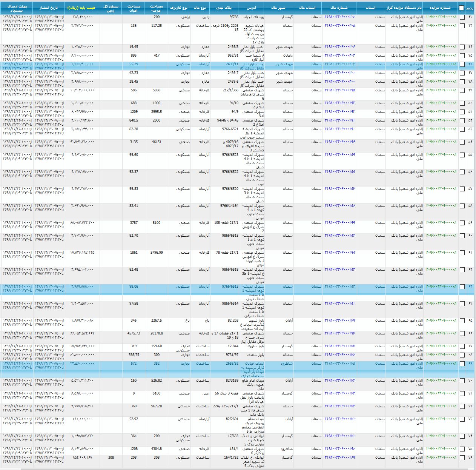This screenshot has height=470, width=476.
Task: Click the شهر مال column header
Action: coord(278,8)
